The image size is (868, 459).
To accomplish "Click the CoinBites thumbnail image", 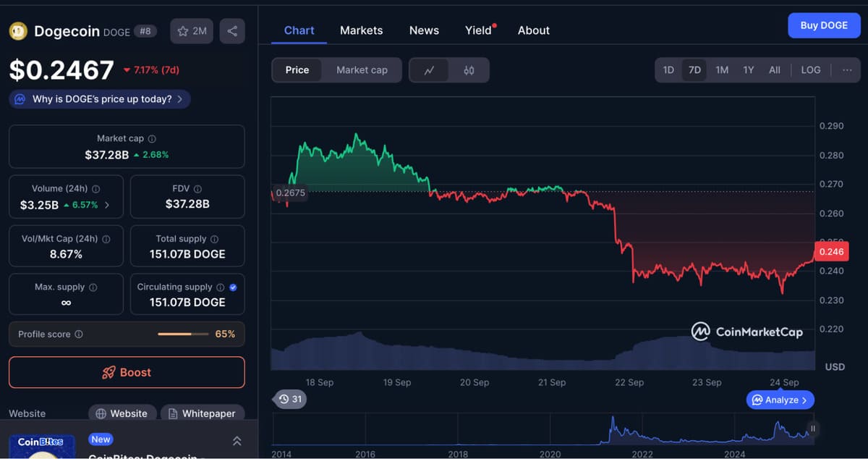I will 41,446.
